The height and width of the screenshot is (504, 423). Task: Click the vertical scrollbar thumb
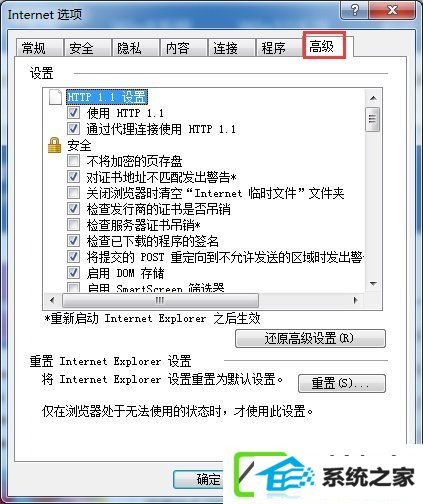373,119
